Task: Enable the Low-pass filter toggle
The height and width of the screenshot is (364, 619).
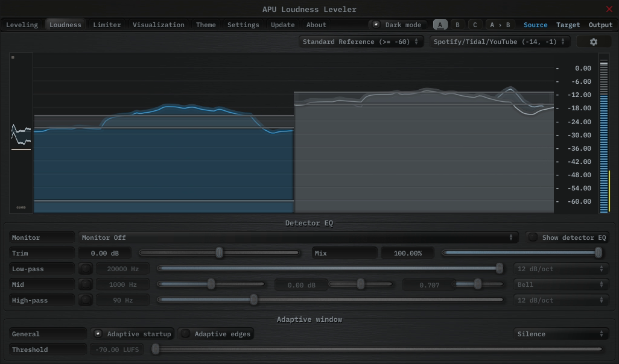Action: click(86, 269)
